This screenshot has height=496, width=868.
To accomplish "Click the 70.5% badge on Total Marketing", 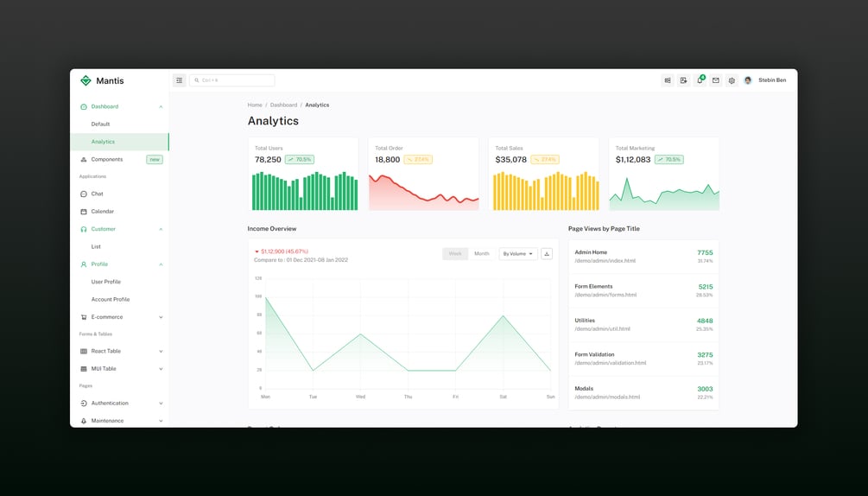I will point(669,159).
